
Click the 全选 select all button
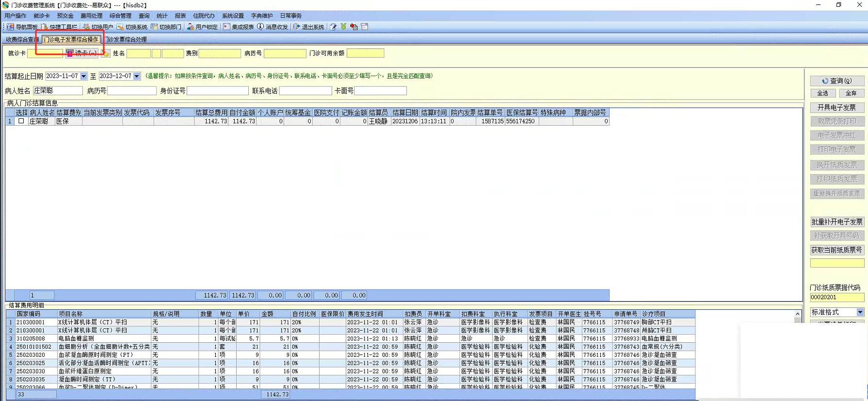(x=823, y=93)
